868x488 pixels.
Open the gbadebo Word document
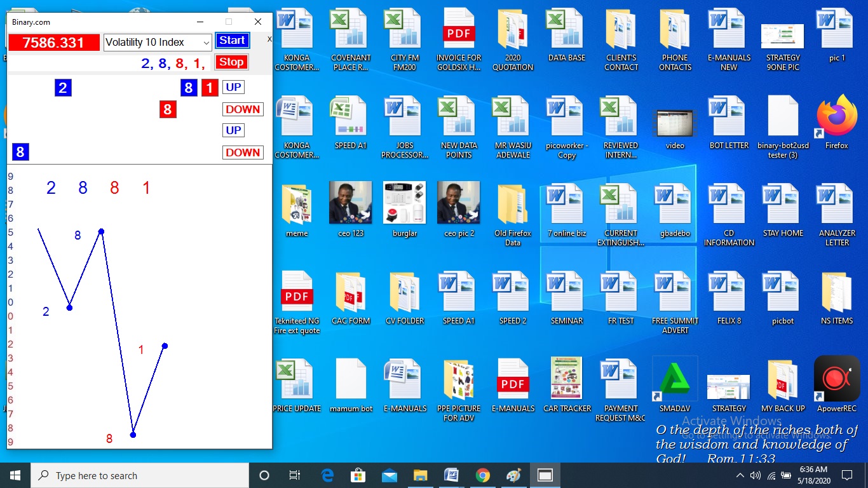pos(675,210)
